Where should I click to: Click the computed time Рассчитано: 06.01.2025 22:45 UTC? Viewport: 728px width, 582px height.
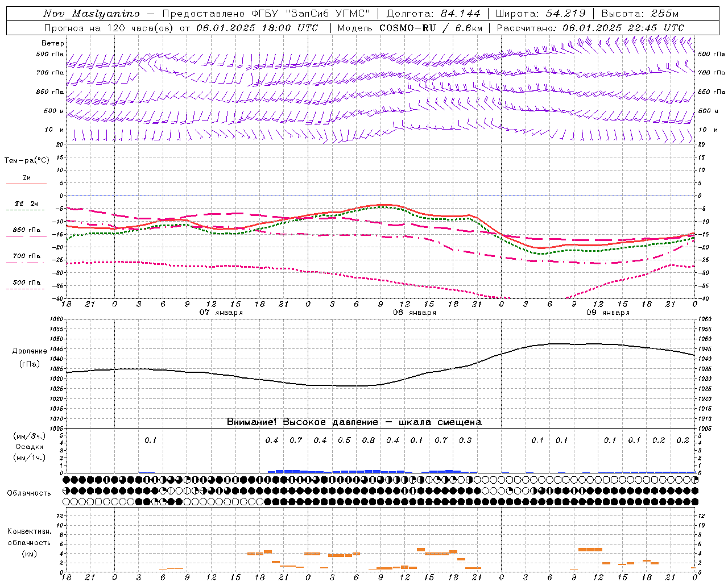[x=590, y=28]
